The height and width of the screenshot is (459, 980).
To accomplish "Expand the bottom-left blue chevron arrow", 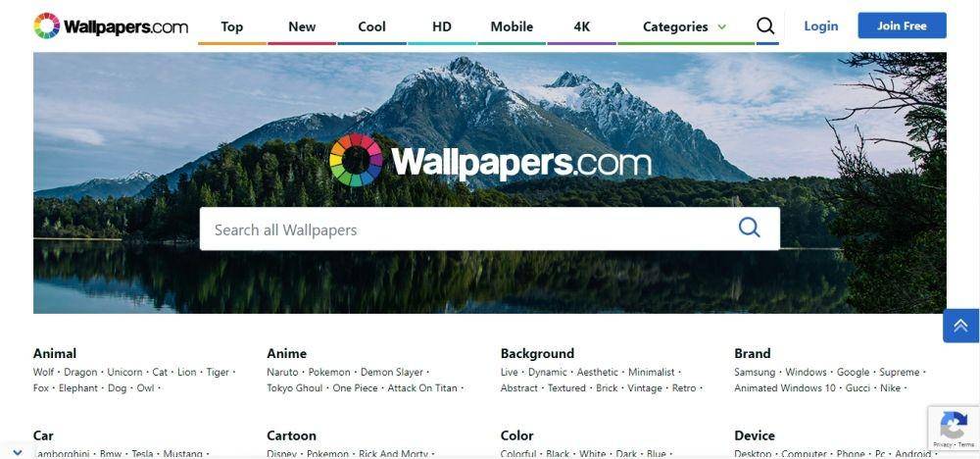I will point(18,452).
